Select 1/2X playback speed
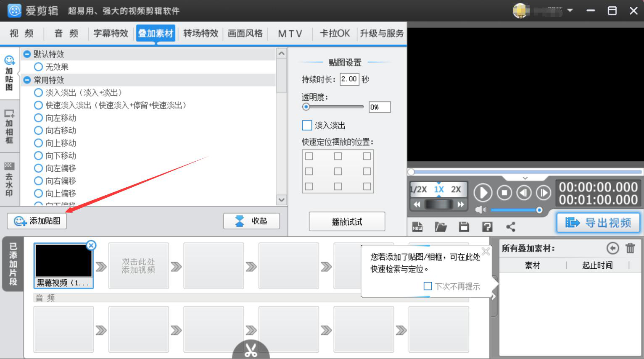Image resolution: width=644 pixels, height=359 pixels. (x=419, y=189)
